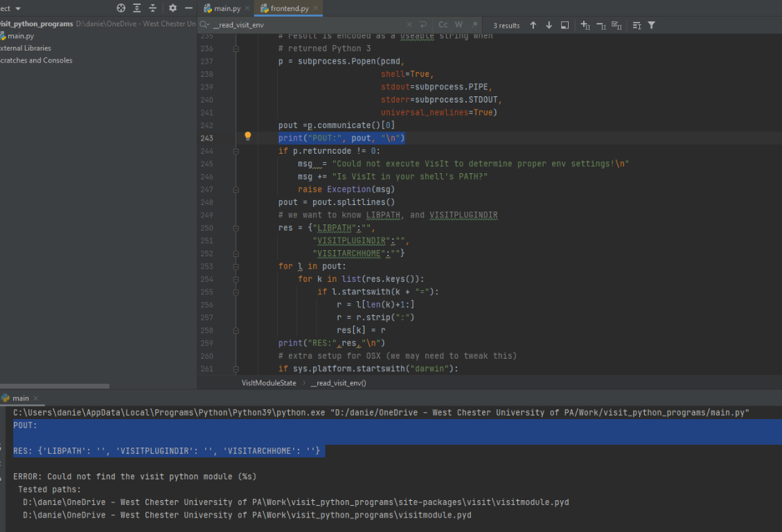The height and width of the screenshot is (532, 782).
Task: Click 'universal_newlines=True)' line
Action: 439,112
